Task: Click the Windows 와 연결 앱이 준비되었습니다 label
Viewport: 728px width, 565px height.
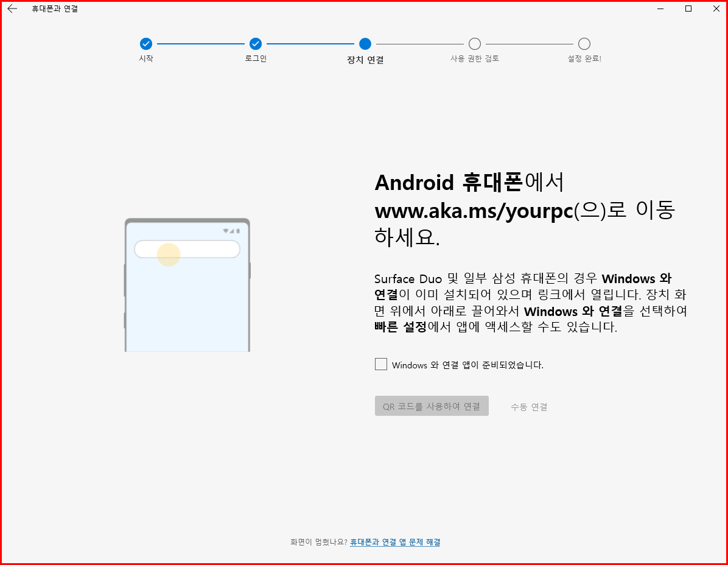Action: 467,365
